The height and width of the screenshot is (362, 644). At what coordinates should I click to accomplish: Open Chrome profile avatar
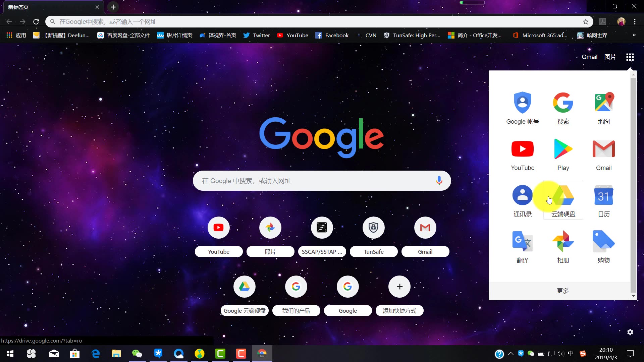621,22
